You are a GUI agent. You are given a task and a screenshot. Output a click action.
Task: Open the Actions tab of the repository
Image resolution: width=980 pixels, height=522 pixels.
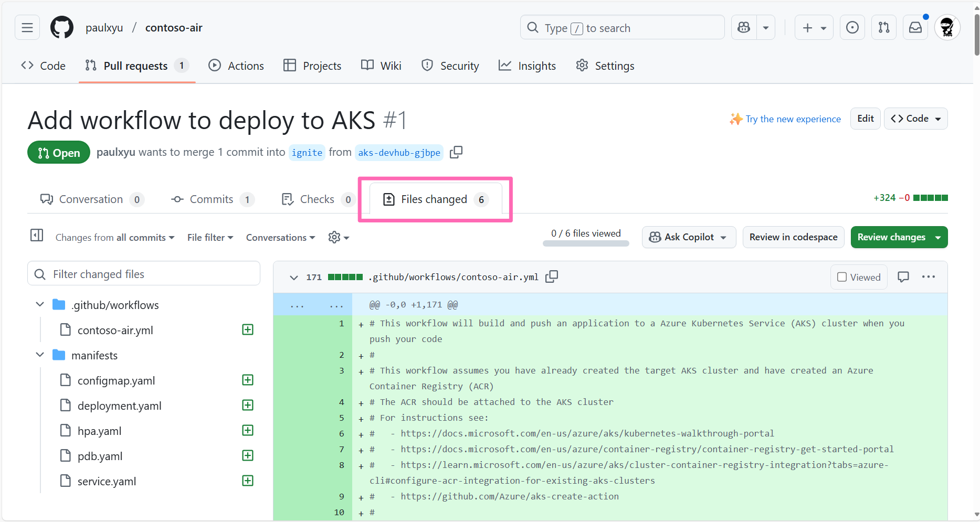coord(236,66)
